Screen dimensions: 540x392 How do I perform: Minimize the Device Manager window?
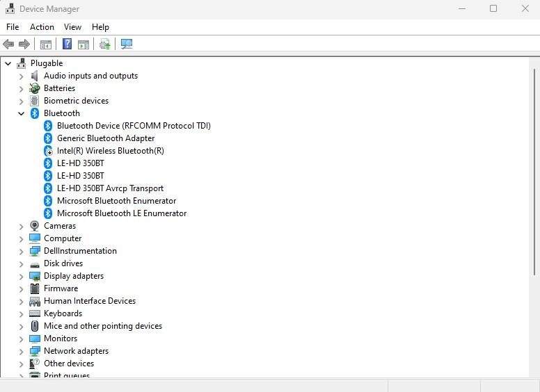point(462,8)
